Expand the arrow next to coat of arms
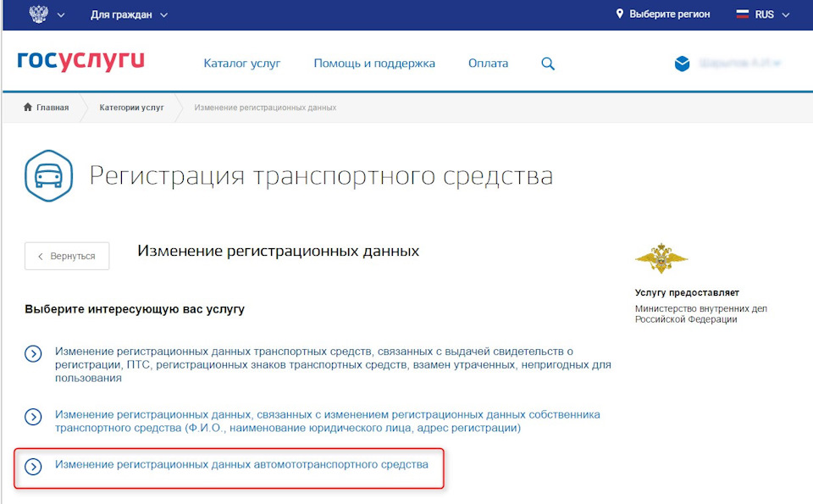The width and height of the screenshot is (813, 504). pos(61,15)
